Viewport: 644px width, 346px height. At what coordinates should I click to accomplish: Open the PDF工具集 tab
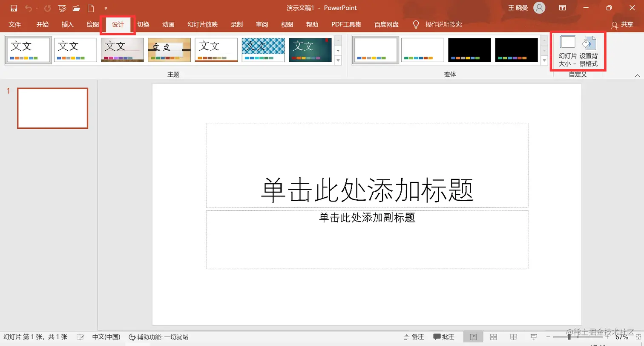[346, 24]
